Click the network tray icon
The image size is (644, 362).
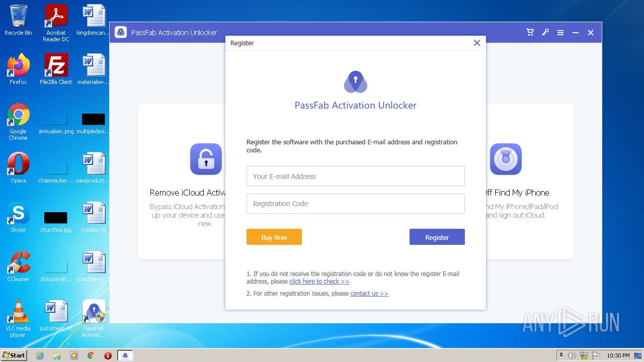pyautogui.click(x=584, y=355)
